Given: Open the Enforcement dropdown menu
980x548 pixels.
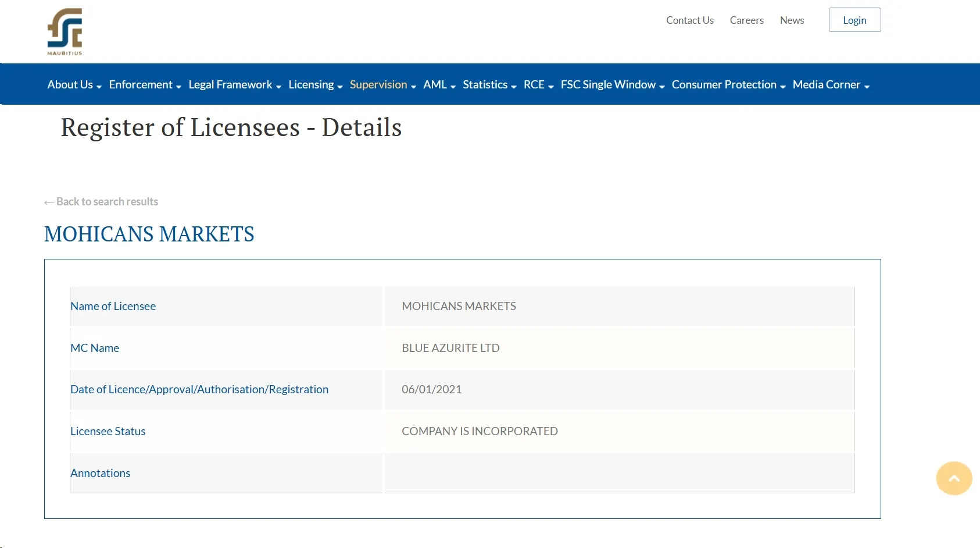Looking at the screenshot, I should (x=145, y=85).
